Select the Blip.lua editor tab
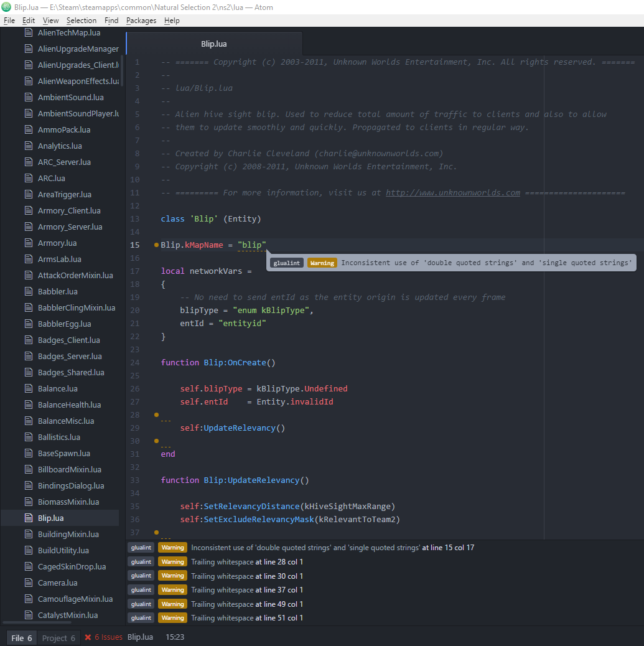 214,44
